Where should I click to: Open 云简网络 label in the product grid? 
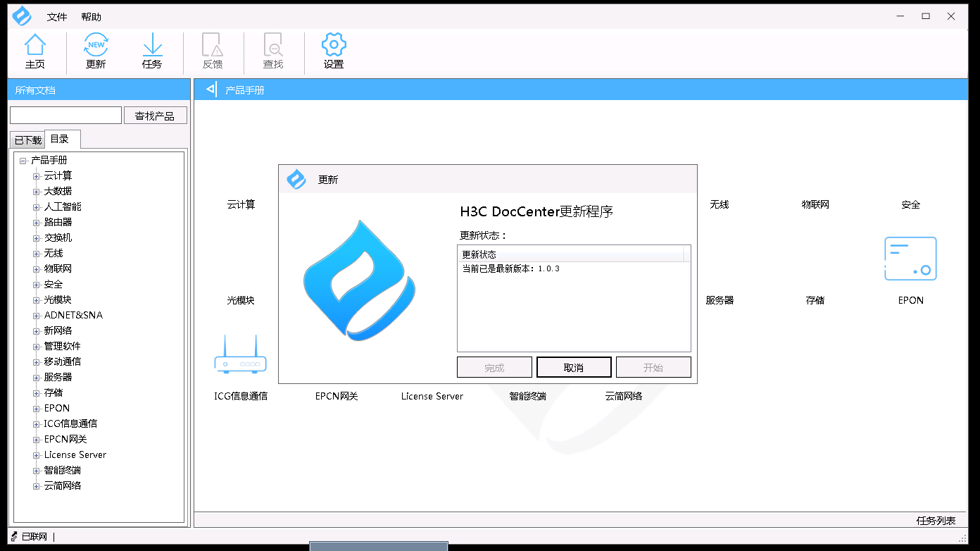(624, 396)
